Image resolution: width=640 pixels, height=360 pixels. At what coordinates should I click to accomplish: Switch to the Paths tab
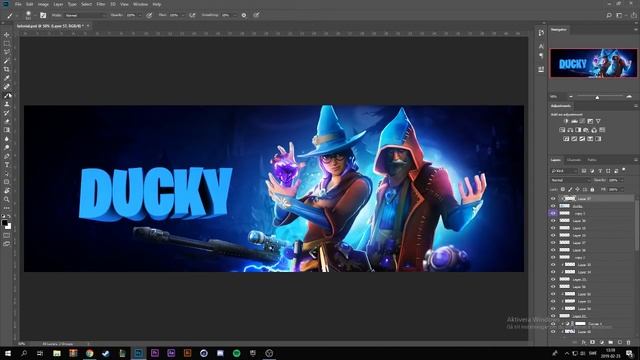coord(592,160)
